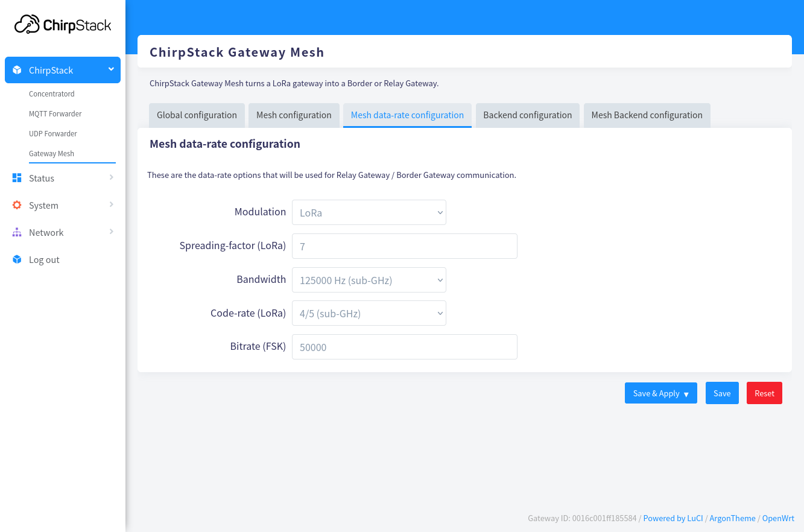Click the ChirpStack Gateway Mesh page title

237,52
